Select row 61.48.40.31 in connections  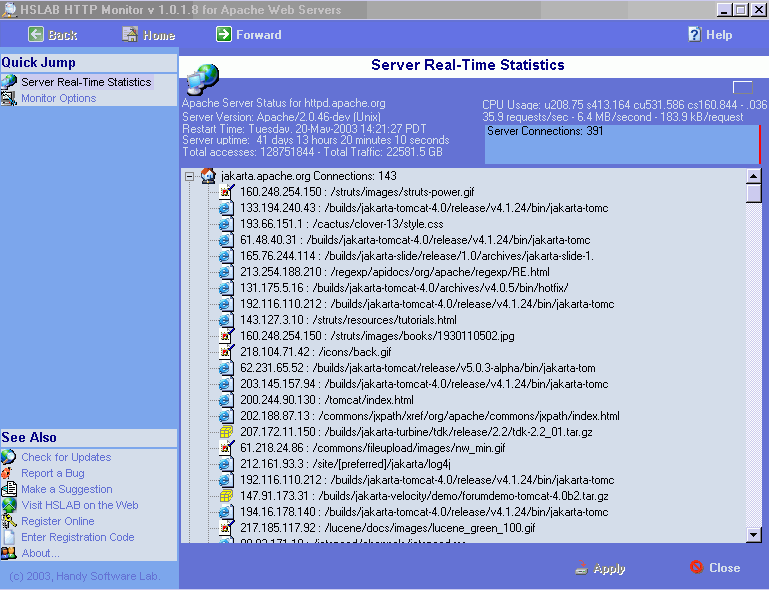(x=415, y=240)
